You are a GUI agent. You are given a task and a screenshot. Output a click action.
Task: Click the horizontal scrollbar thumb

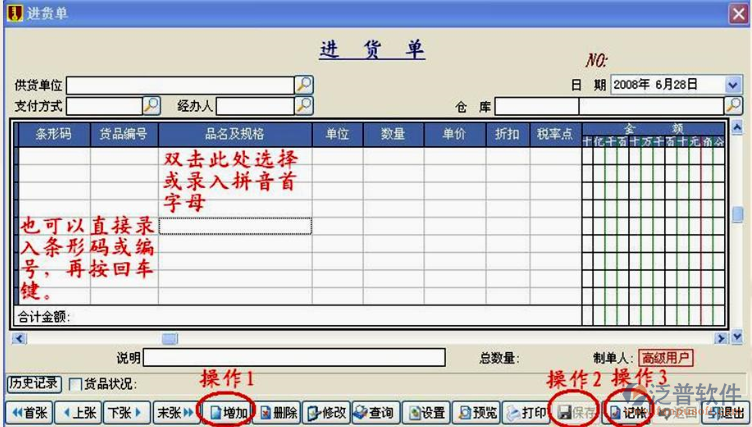[x=170, y=339]
